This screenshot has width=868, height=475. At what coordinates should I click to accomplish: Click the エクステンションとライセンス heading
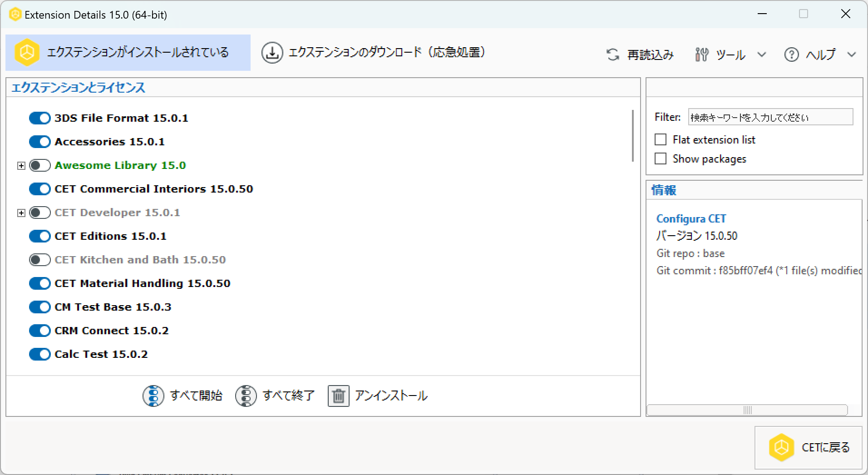78,88
